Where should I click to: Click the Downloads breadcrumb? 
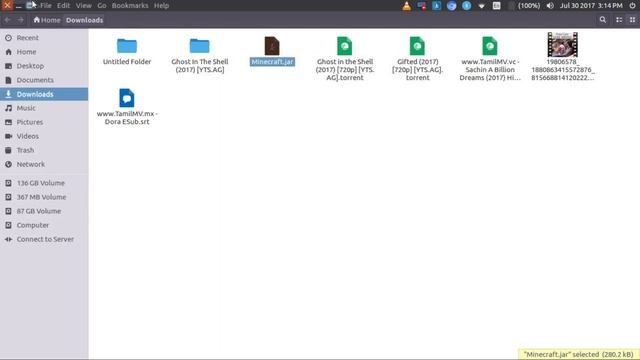pyautogui.click(x=84, y=20)
